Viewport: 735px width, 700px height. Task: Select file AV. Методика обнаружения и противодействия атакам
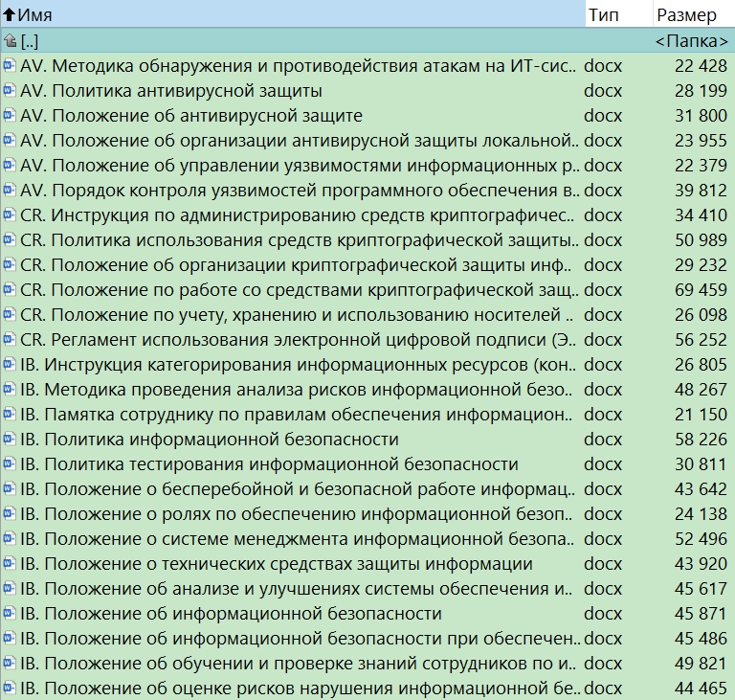tap(367, 66)
